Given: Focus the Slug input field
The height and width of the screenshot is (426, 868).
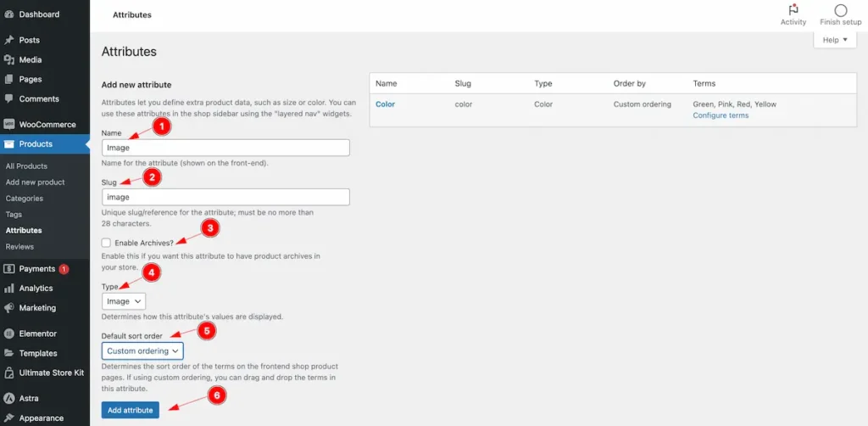Looking at the screenshot, I should (225, 197).
